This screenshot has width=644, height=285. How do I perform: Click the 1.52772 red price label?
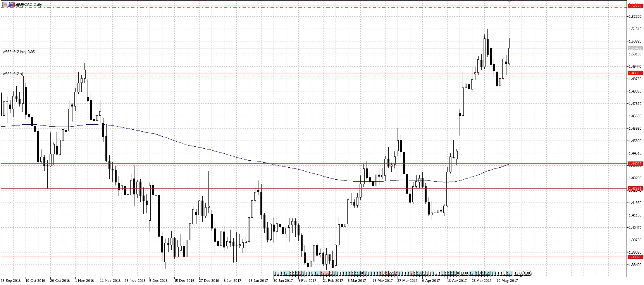(635, 6)
